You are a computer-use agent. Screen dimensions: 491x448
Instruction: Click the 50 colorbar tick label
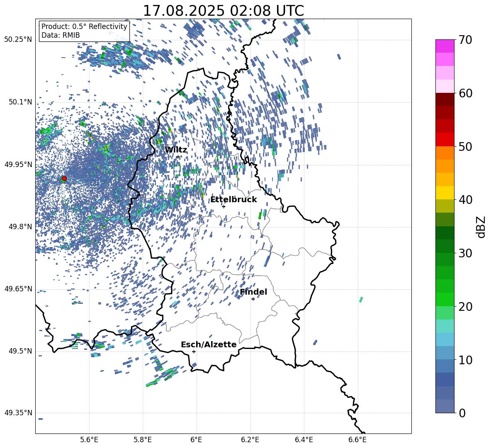[x=466, y=147]
